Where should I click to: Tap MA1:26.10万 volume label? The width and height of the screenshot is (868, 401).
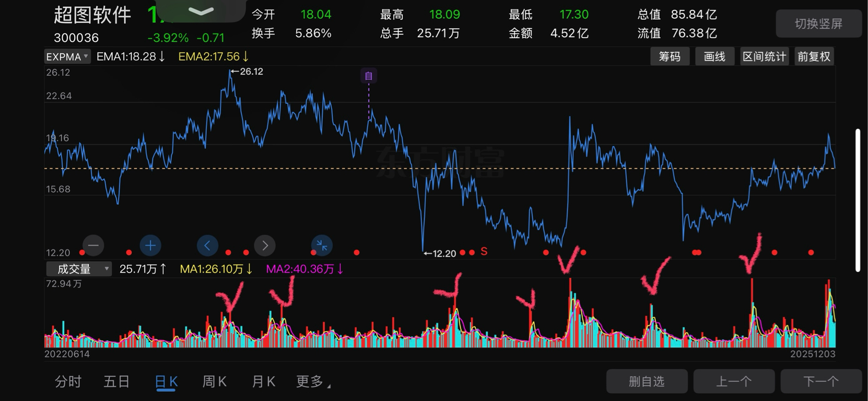pos(216,269)
